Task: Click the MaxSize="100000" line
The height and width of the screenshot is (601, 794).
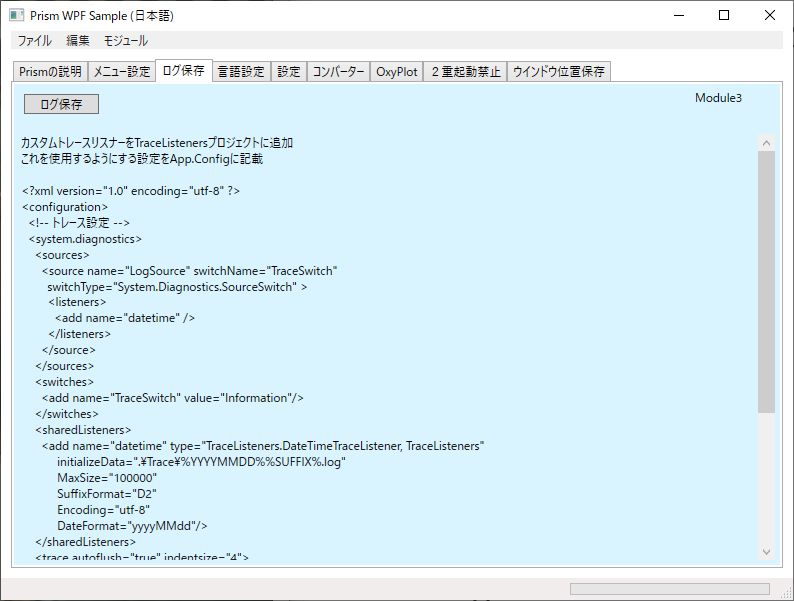Action: tap(107, 478)
